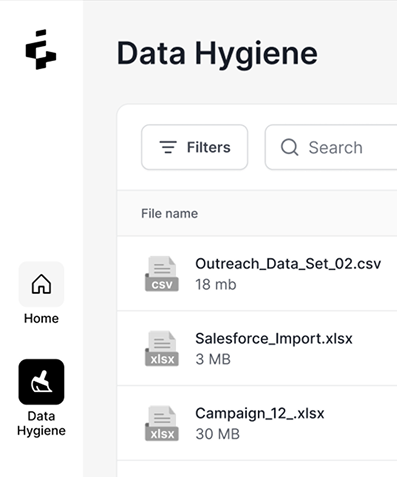Click the filter lines icon
The image size is (397, 477).
[x=168, y=147]
